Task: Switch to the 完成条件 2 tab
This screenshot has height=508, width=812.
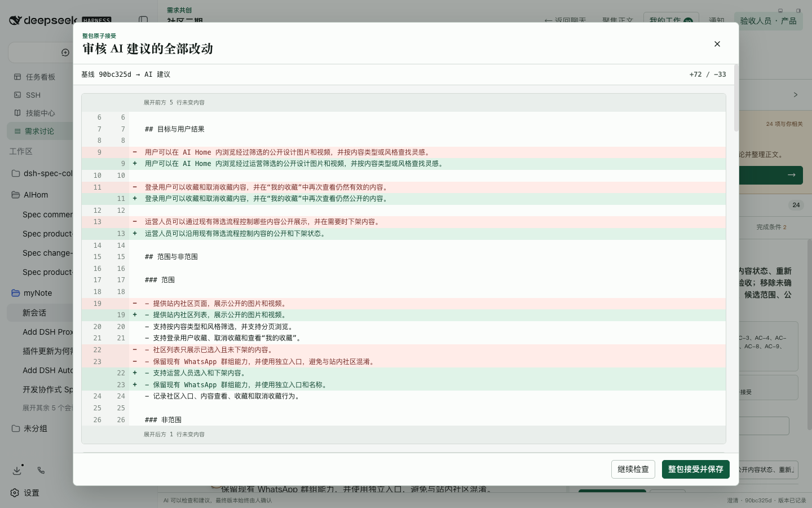Action: (x=771, y=227)
